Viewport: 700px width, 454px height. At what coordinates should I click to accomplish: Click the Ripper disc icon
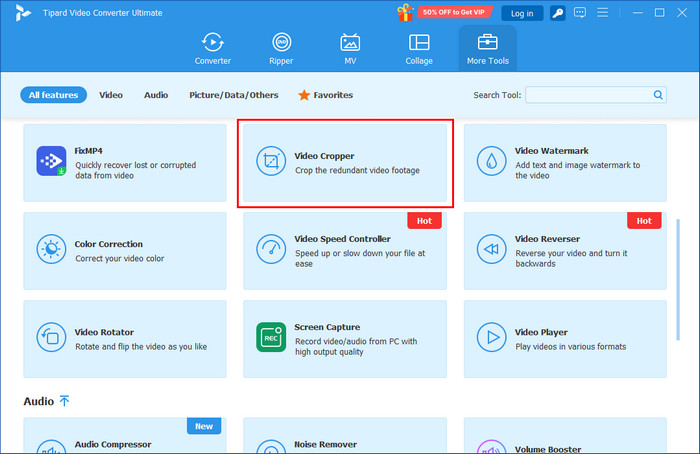tap(282, 42)
